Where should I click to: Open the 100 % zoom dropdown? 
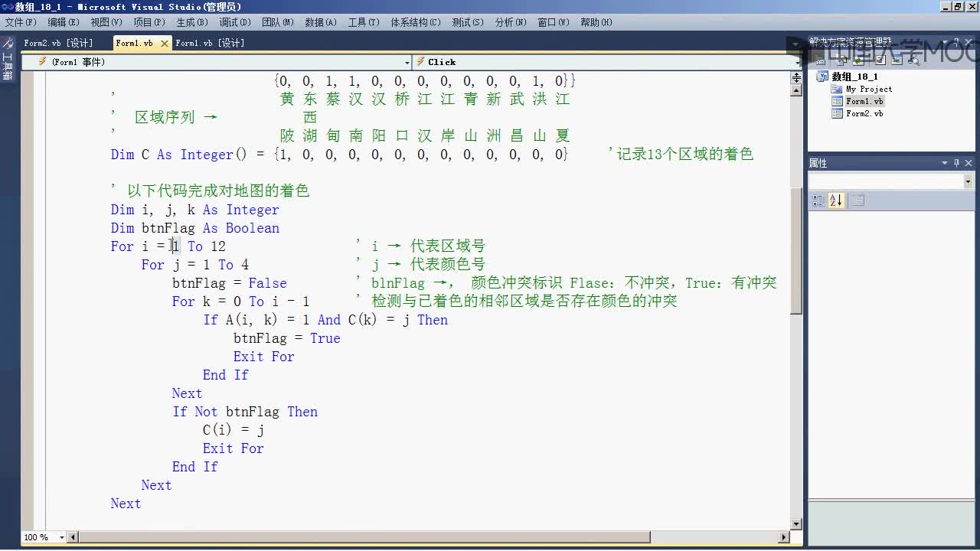click(63, 537)
